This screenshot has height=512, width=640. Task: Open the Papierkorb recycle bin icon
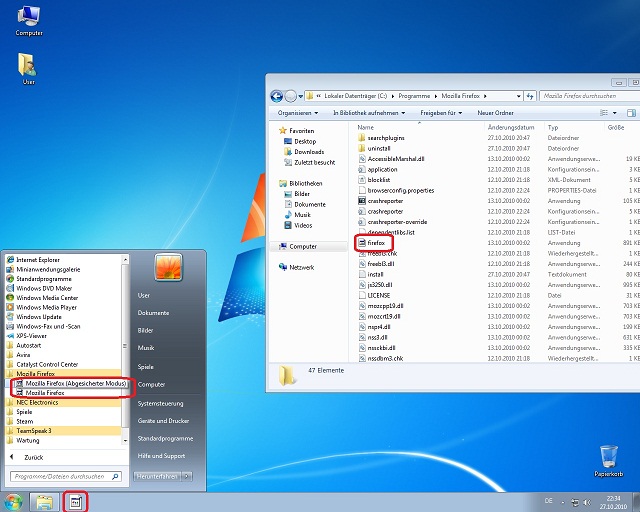608,461
